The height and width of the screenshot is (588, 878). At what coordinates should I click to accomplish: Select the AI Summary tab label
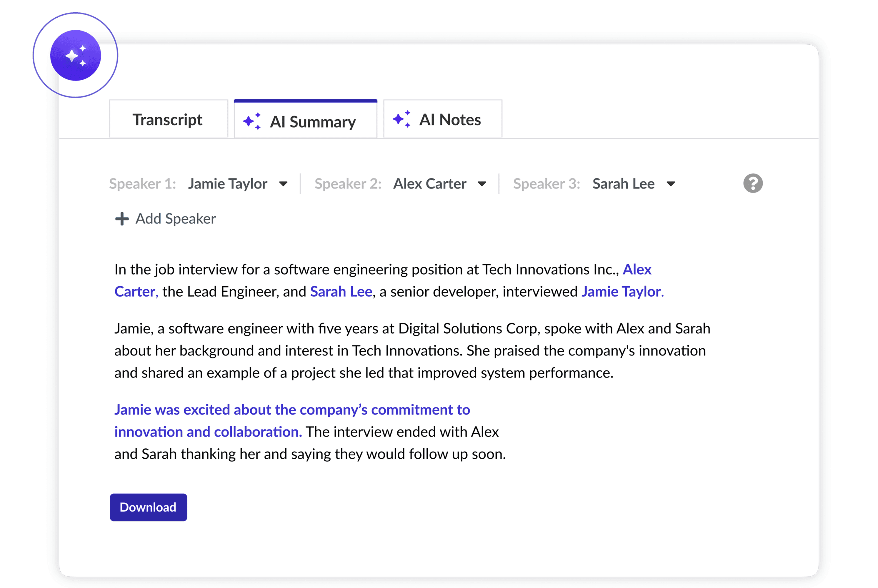313,122
